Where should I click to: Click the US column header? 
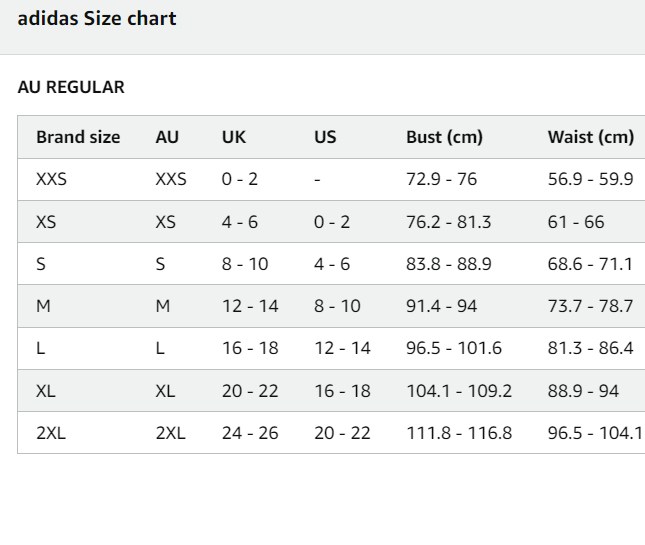[x=325, y=137]
